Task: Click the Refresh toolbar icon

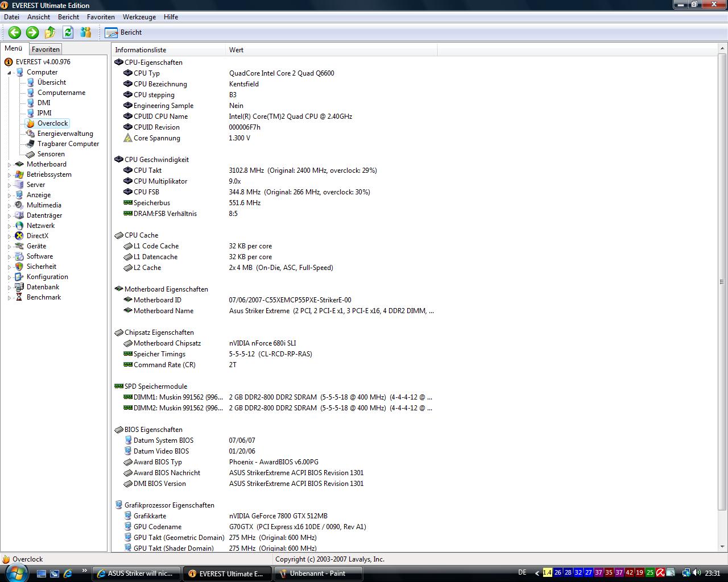Action: tap(68, 32)
